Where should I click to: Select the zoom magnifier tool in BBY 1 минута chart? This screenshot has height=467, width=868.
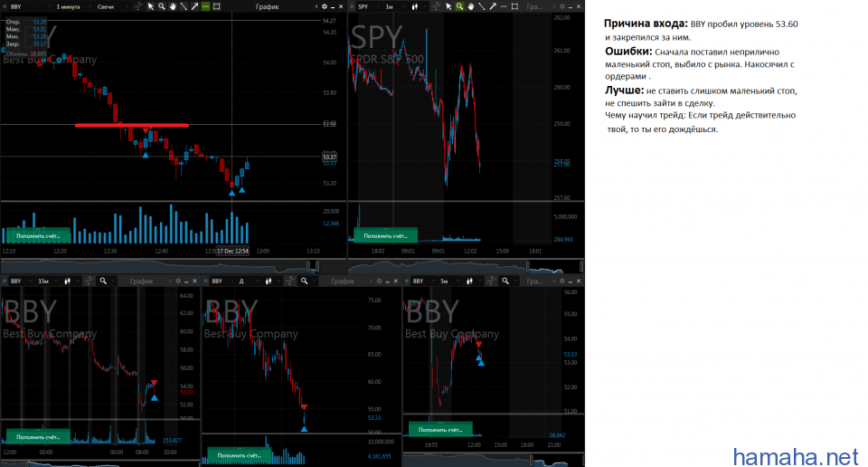tap(162, 6)
